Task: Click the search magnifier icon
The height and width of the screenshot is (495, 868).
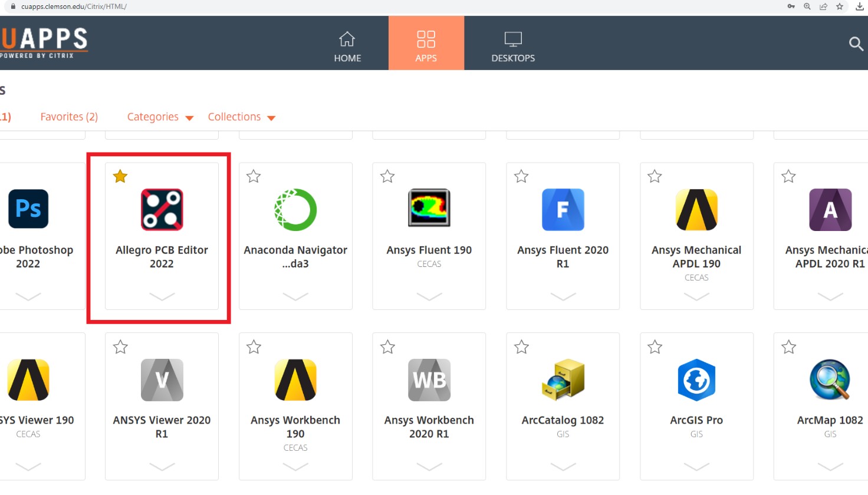Action: coord(856,44)
